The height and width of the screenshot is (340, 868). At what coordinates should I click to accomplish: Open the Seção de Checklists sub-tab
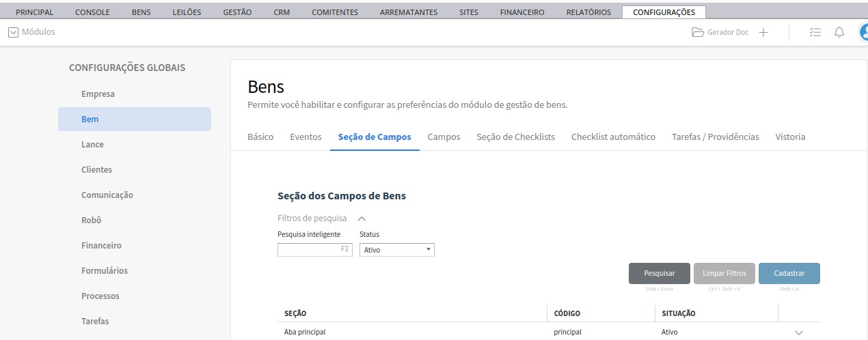coord(515,137)
